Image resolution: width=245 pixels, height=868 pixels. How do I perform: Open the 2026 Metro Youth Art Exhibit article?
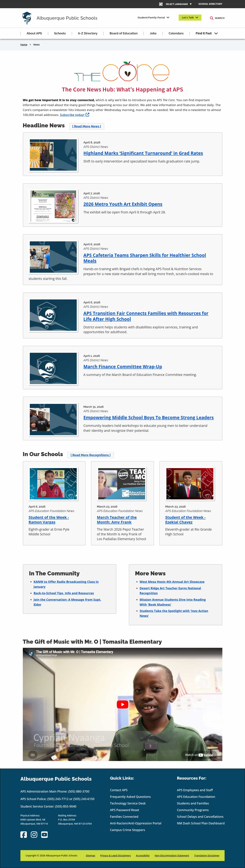123,204
